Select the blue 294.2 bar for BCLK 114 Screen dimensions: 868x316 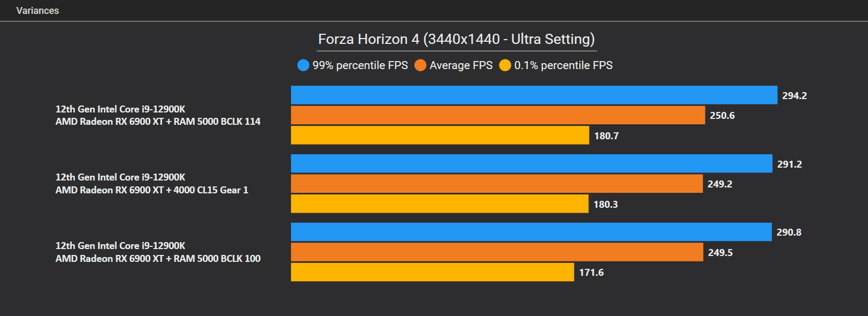[534, 95]
